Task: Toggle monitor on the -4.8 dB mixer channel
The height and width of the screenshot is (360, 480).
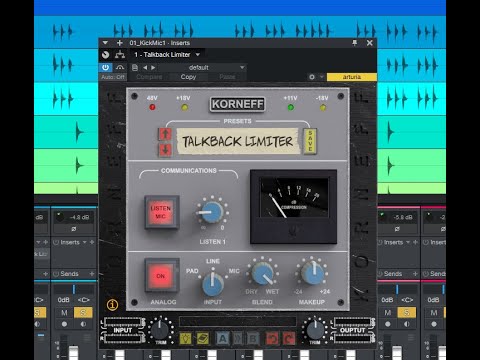Action: pyautogui.click(x=83, y=324)
